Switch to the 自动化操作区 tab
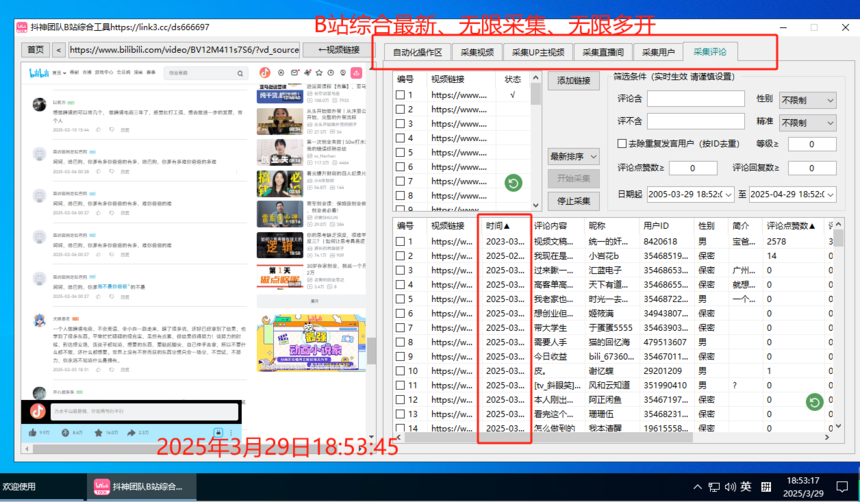 (x=417, y=53)
